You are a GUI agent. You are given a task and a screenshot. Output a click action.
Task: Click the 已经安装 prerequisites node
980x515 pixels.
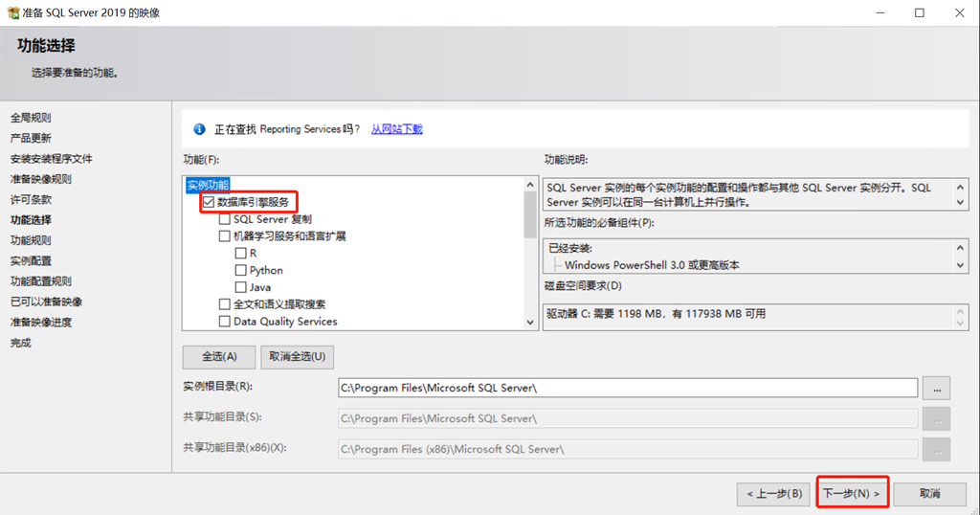(x=570, y=248)
